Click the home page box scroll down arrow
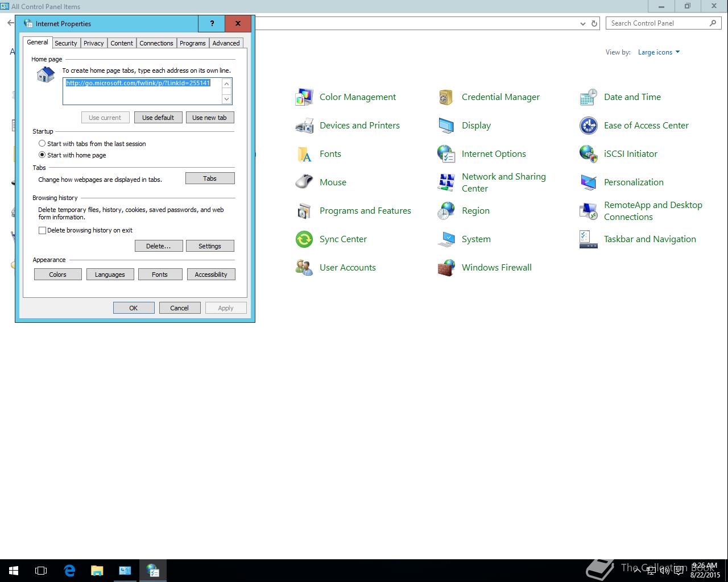Screen dimensions: 728x582 click(x=226, y=99)
